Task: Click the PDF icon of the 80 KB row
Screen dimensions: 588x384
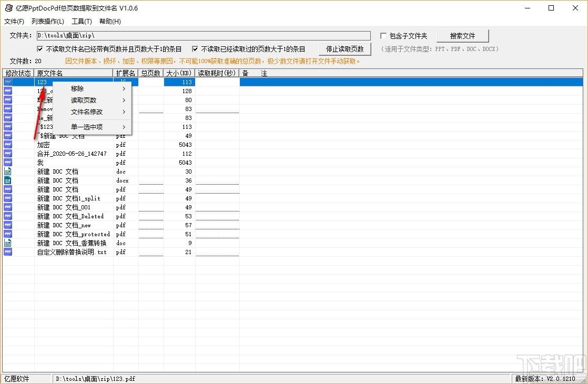Action: point(8,100)
